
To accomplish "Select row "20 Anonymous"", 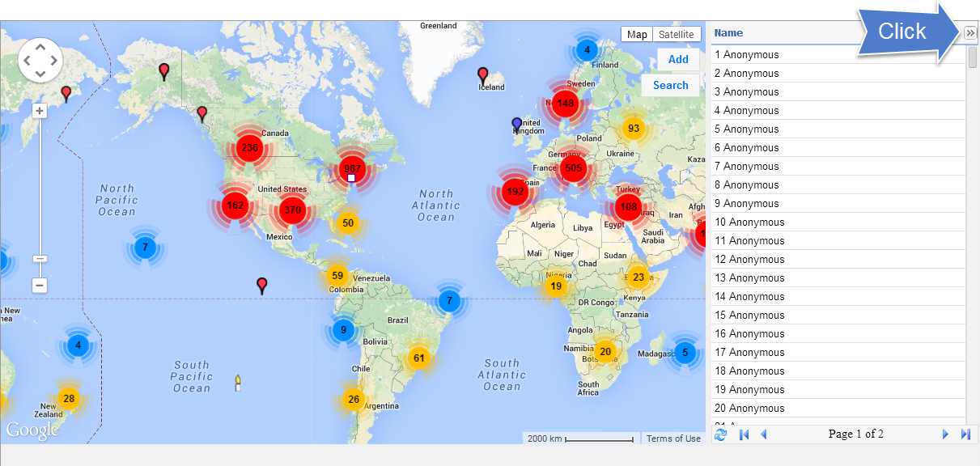I will click(838, 409).
